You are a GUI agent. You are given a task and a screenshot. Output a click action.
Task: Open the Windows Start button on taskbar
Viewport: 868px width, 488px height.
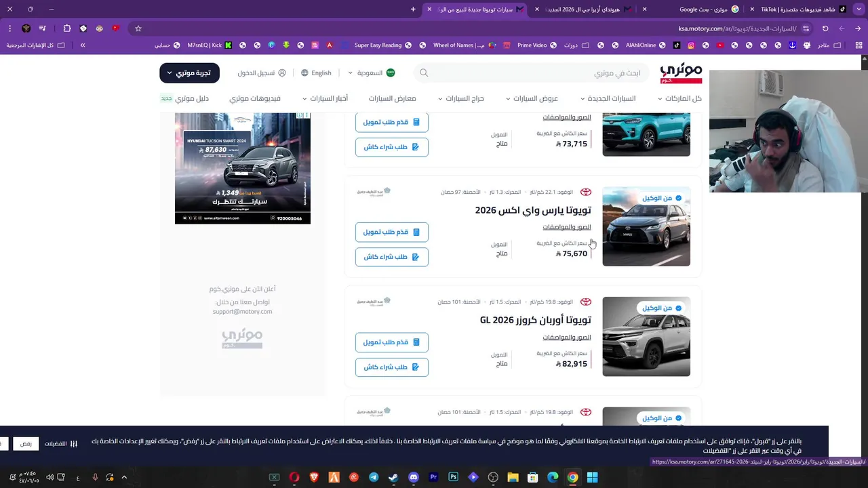click(592, 477)
